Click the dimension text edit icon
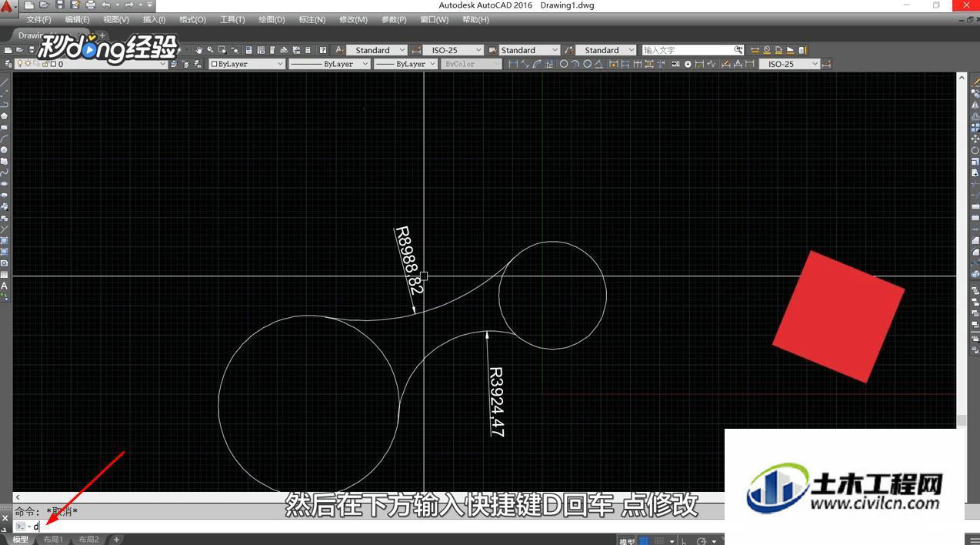Screen dimensions: 980x545 pyautogui.click(x=738, y=64)
